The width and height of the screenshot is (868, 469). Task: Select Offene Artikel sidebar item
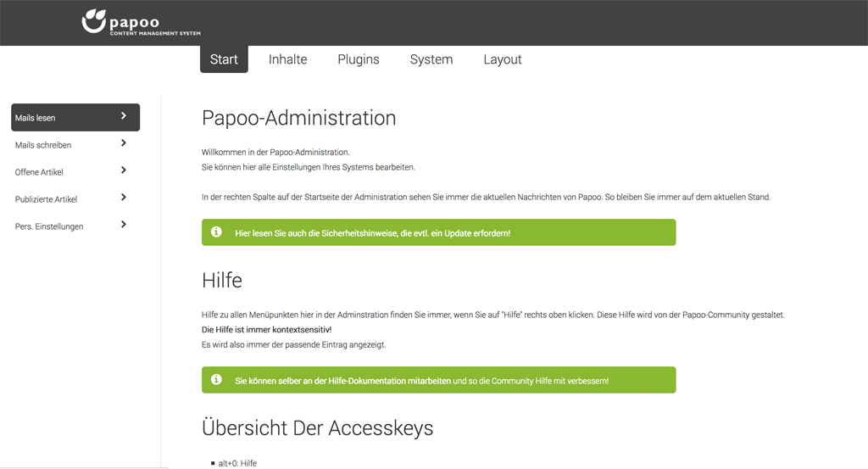[x=75, y=171]
